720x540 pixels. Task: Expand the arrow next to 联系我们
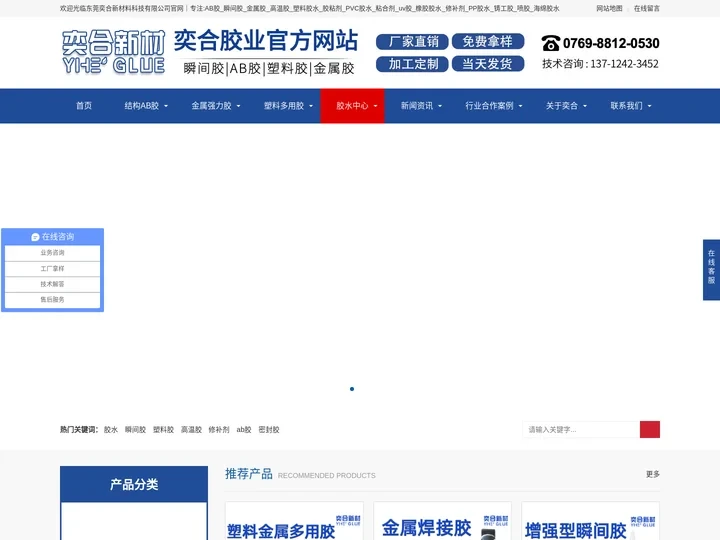[x=649, y=106]
